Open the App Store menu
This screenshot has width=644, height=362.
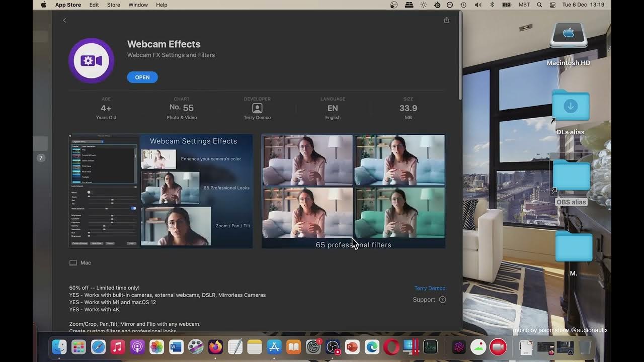68,5
